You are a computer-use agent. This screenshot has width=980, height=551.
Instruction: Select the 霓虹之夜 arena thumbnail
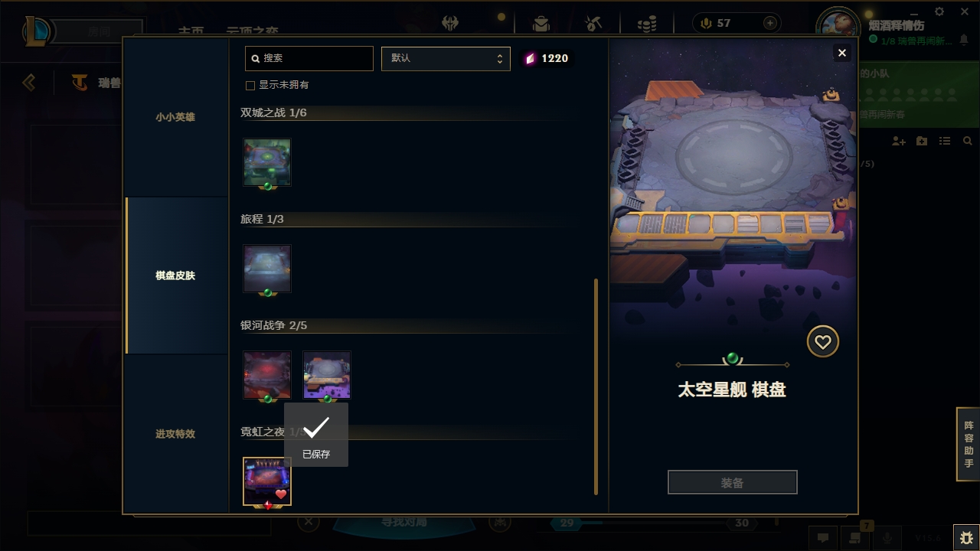tap(267, 481)
